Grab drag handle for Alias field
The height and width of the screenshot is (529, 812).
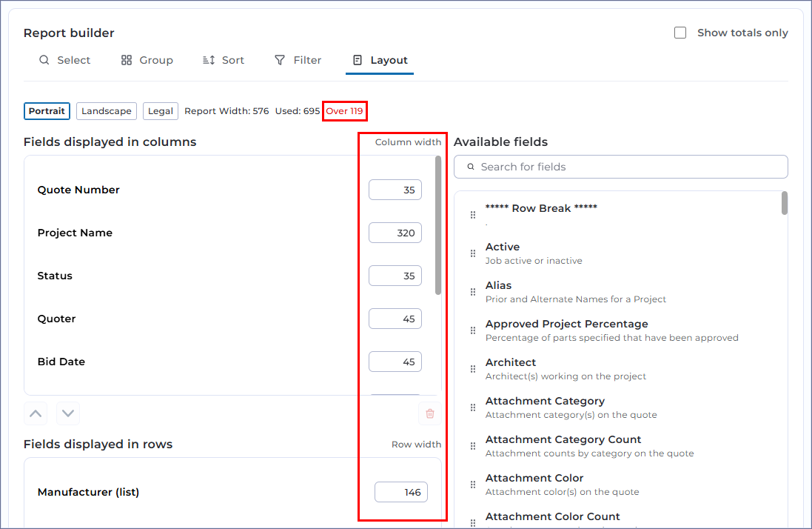473,292
